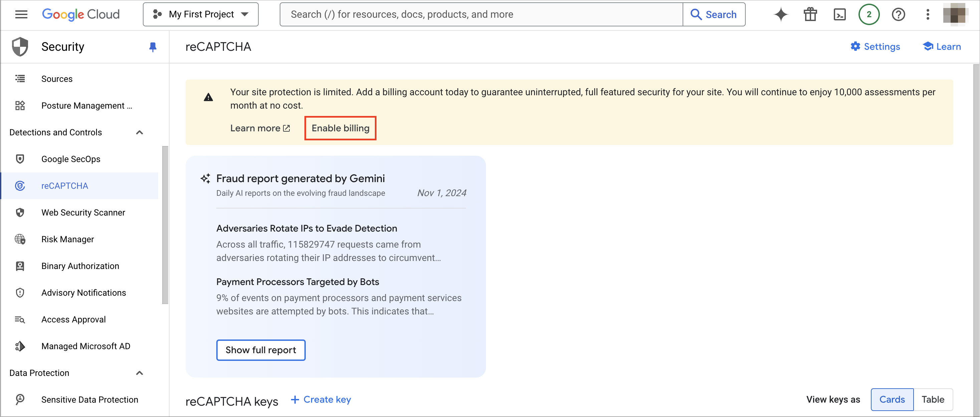Open the Learn panel
This screenshot has height=417, width=980.
tap(942, 46)
